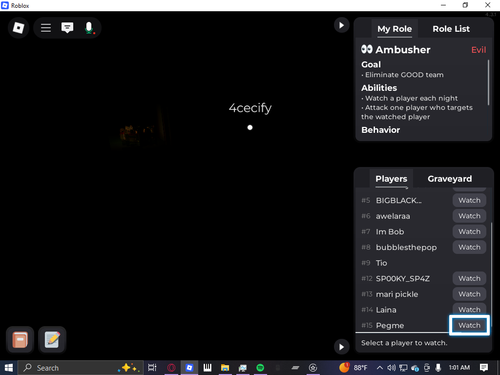The width and height of the screenshot is (500, 375).
Task: Watch player #15 Pegme
Action: click(469, 325)
